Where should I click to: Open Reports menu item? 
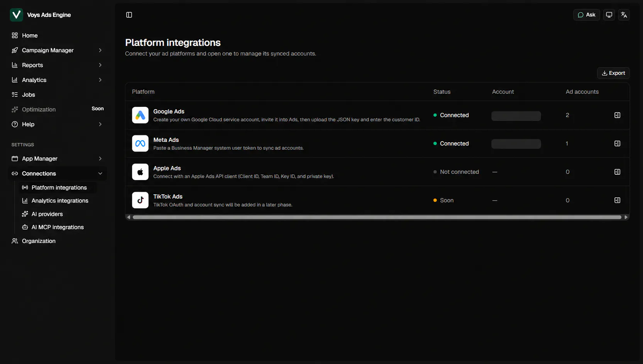pos(57,65)
